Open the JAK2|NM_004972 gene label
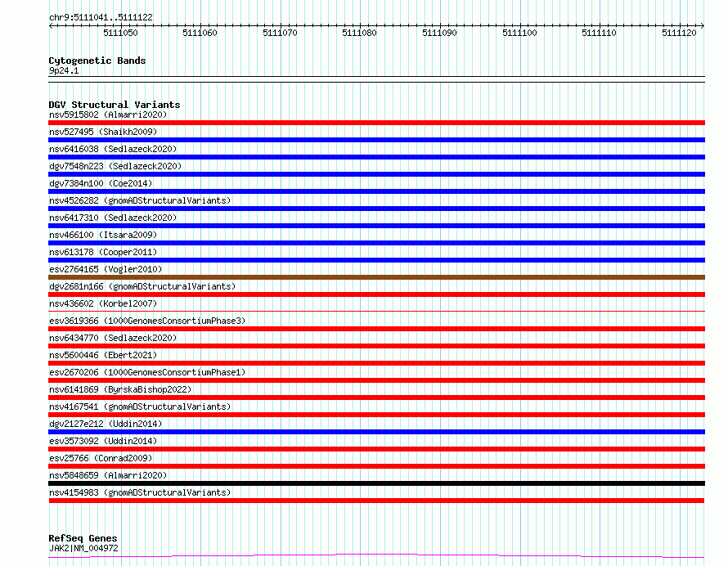 83,548
